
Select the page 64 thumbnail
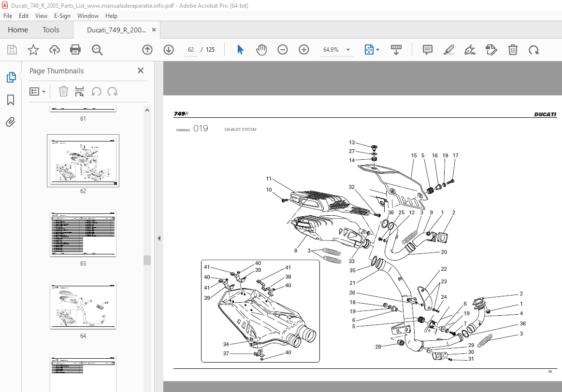83,306
